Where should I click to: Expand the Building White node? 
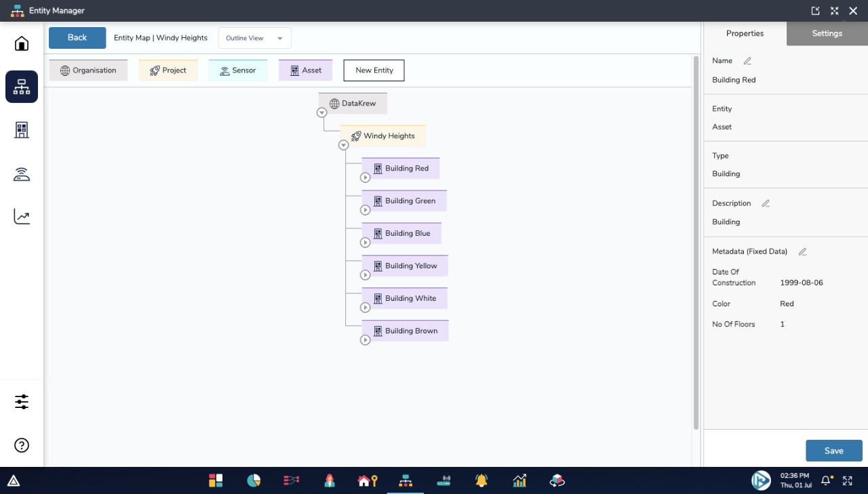coord(366,308)
